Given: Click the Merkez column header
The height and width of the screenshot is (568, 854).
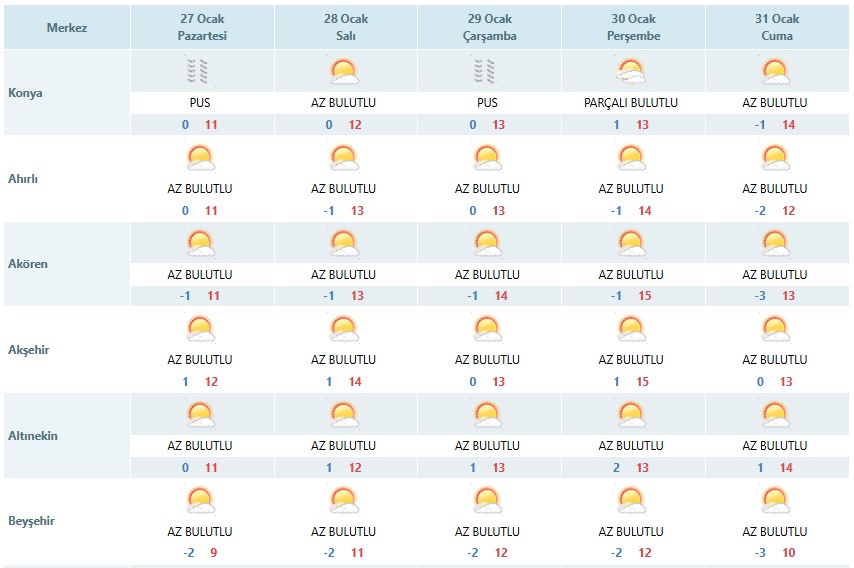Looking at the screenshot, I should tap(67, 27).
